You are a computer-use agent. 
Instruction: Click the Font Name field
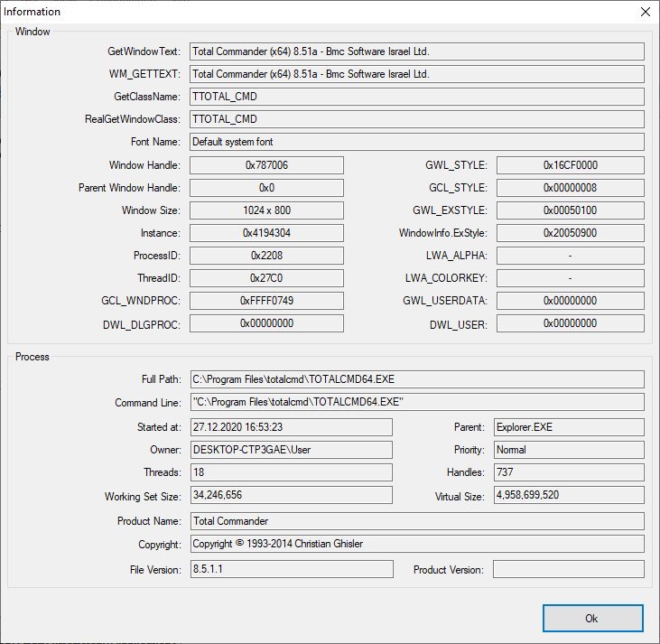coord(416,142)
